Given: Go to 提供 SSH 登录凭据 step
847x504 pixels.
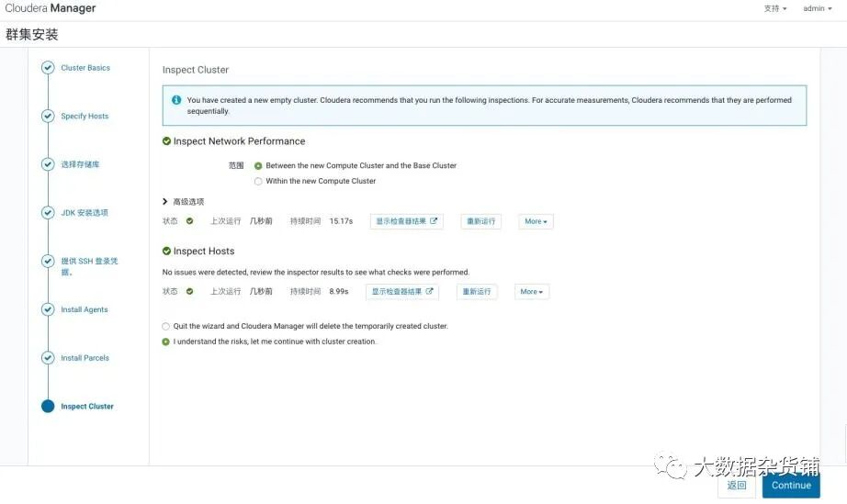Looking at the screenshot, I should [89, 266].
